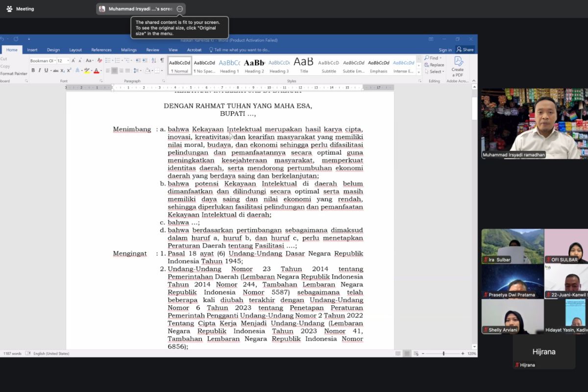Click Muhammad Irsyadi ramadhan video thumbnail
Image resolution: width=588 pixels, height=392 pixels.
535,123
